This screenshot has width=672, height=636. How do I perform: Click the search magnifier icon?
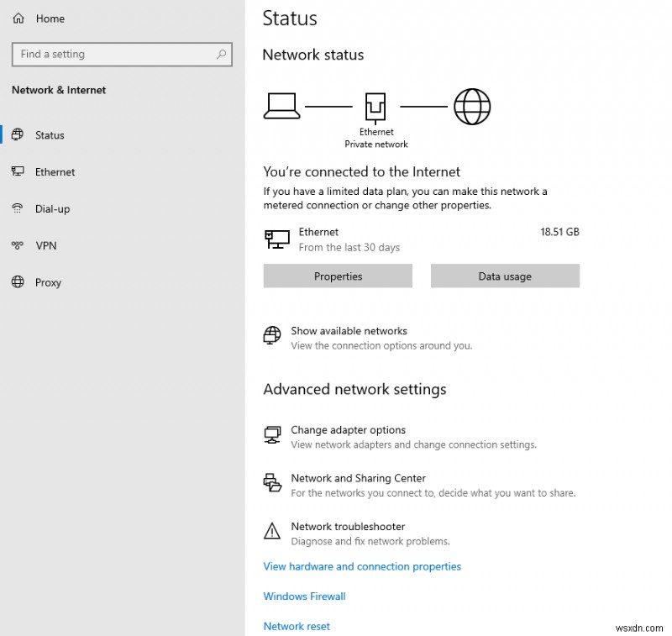click(x=222, y=55)
